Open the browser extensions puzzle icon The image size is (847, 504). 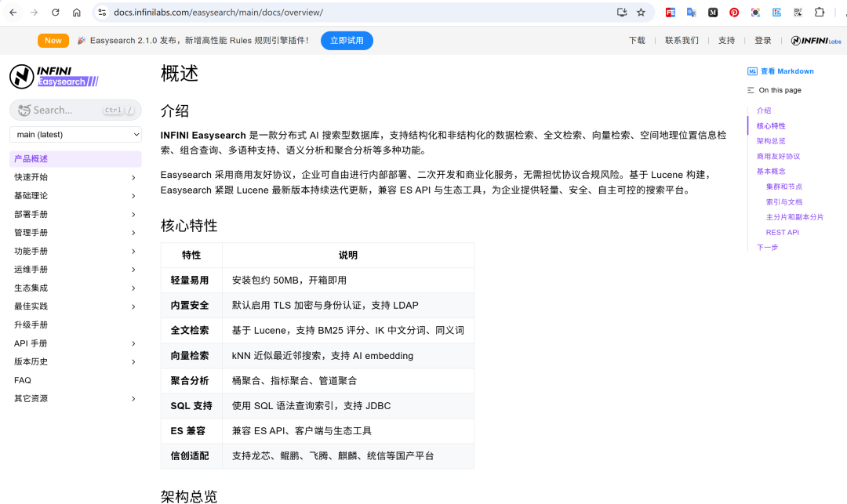click(x=820, y=13)
